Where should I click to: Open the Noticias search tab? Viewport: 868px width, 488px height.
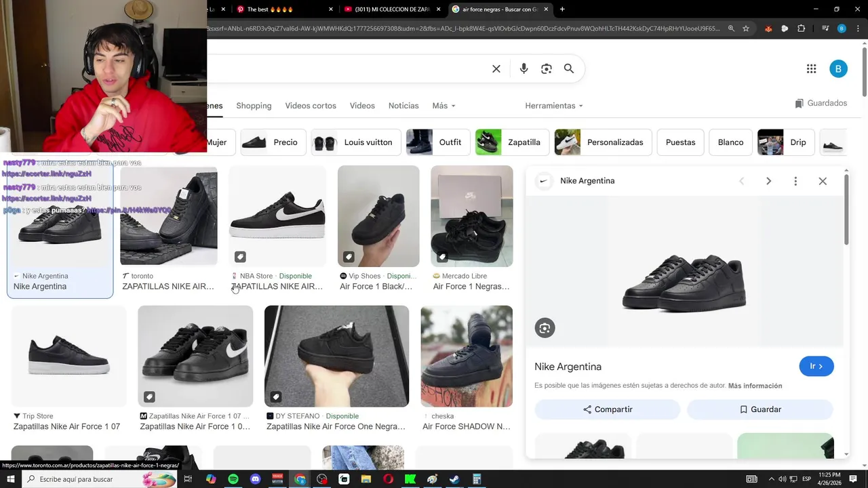[x=403, y=106]
